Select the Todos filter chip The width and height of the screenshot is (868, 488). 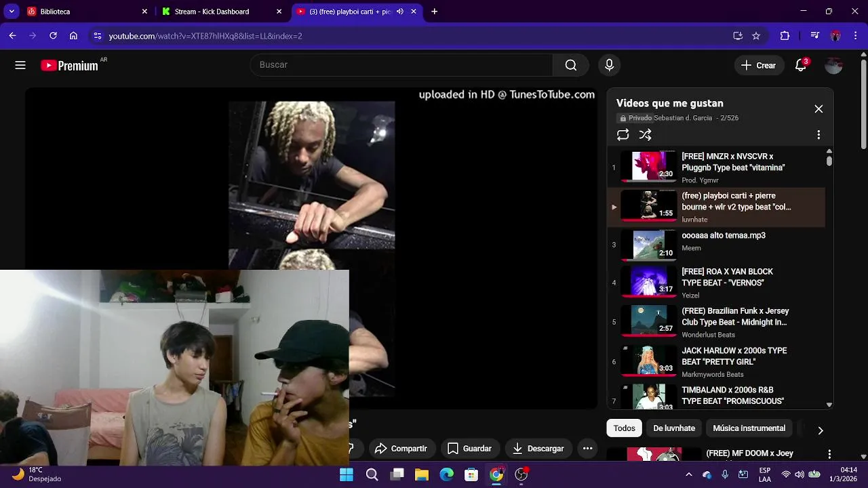(624, 428)
